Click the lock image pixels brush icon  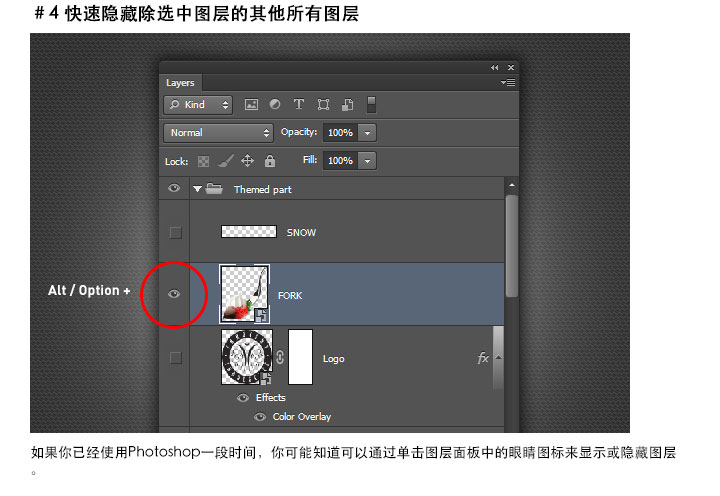tap(225, 161)
